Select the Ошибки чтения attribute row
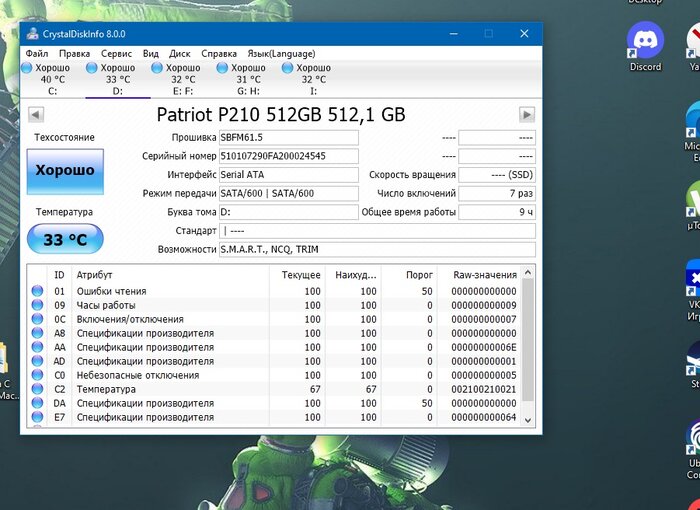The width and height of the screenshot is (700, 510). click(x=274, y=291)
